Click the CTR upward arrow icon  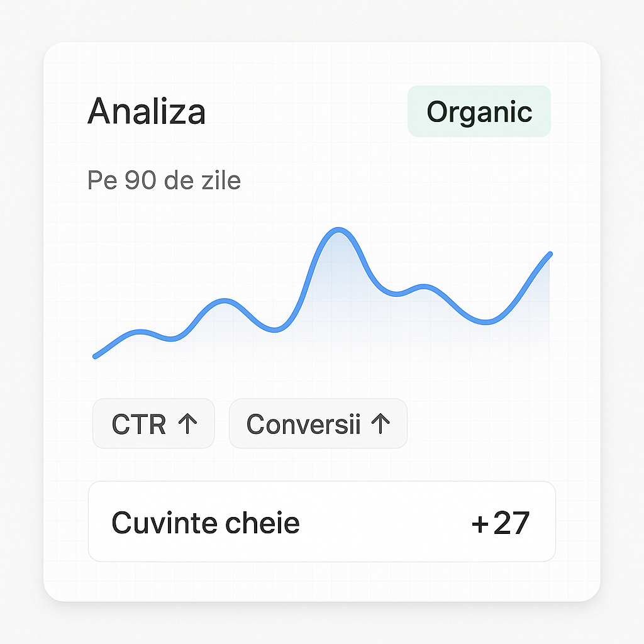coord(189,424)
